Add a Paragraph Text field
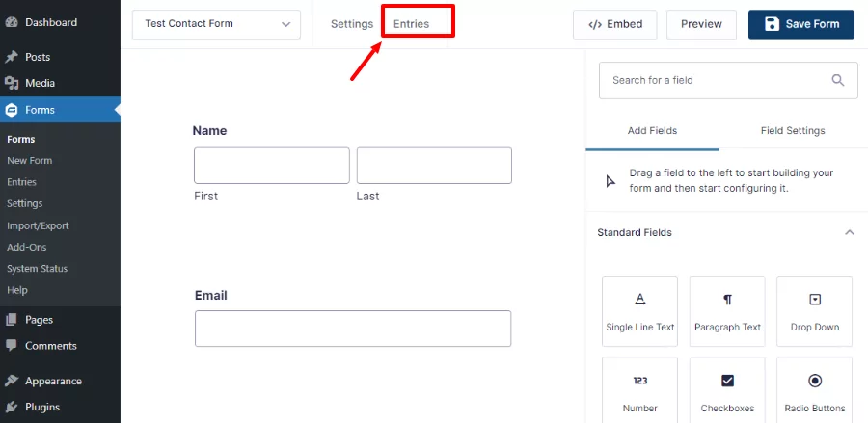The width and height of the screenshot is (868, 423). coord(727,311)
